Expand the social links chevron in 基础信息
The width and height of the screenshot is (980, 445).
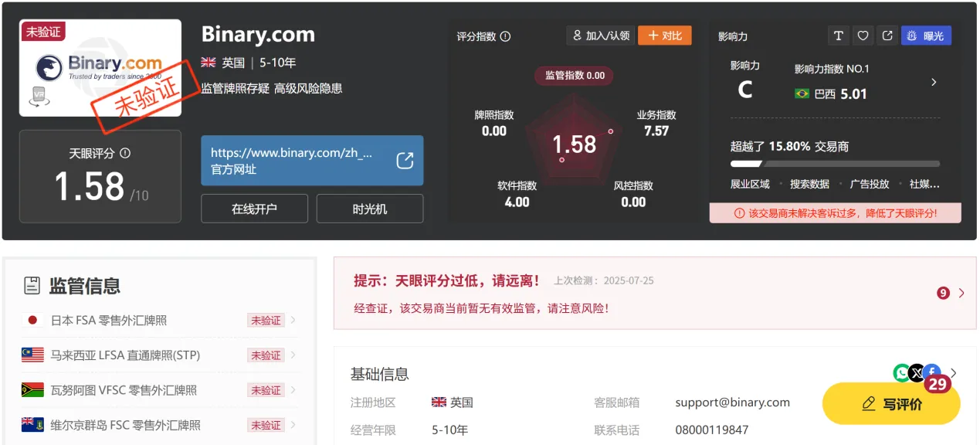(x=953, y=372)
